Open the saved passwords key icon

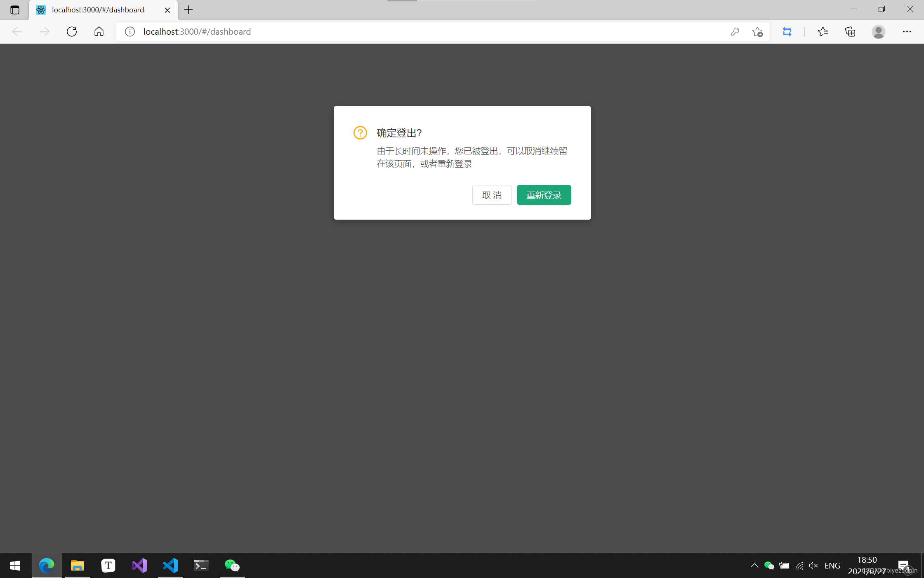(735, 31)
